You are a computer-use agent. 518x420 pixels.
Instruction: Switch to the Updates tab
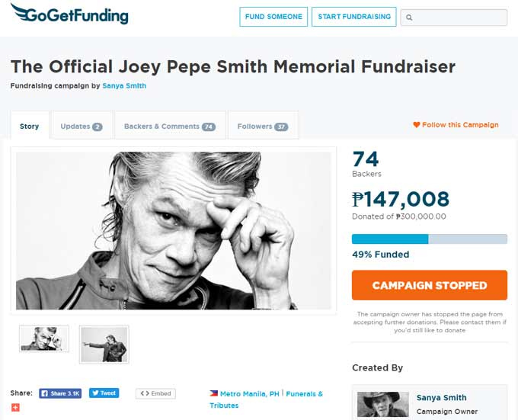82,127
